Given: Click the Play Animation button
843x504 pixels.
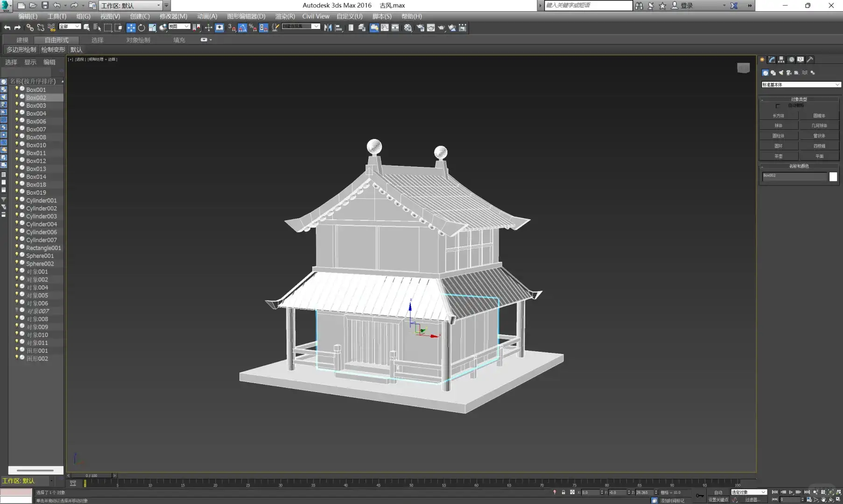Looking at the screenshot, I should (x=791, y=492).
